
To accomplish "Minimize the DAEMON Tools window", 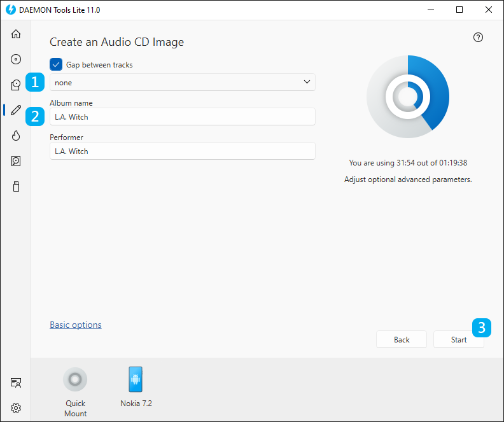I will click(x=431, y=10).
